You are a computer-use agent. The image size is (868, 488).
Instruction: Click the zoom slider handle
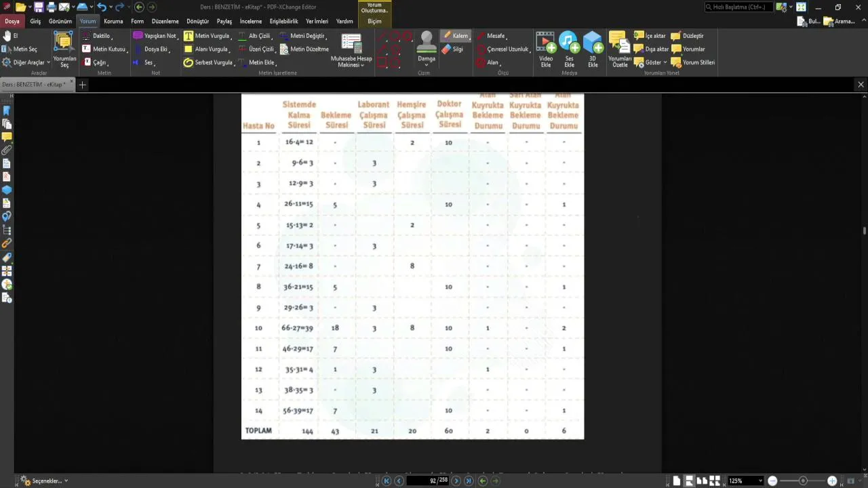[803, 481]
